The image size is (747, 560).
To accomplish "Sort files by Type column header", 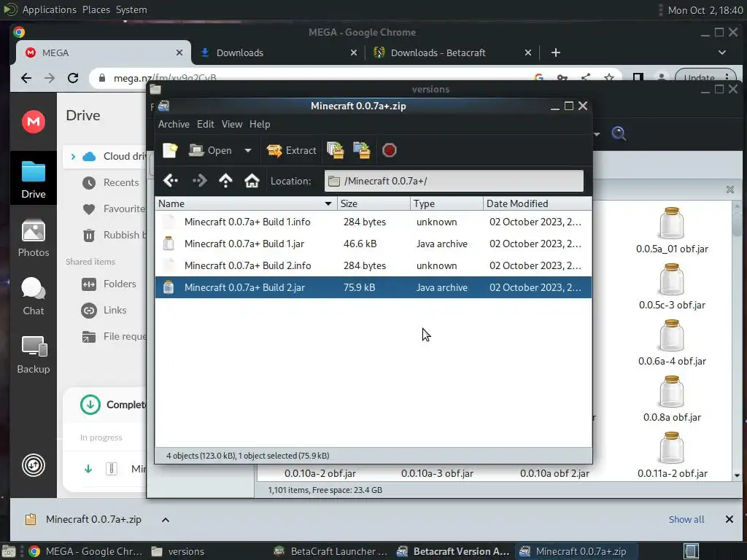I will pyautogui.click(x=446, y=204).
